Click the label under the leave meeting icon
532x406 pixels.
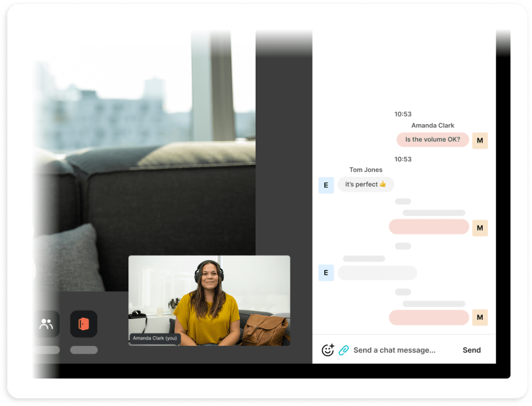pyautogui.click(x=84, y=350)
